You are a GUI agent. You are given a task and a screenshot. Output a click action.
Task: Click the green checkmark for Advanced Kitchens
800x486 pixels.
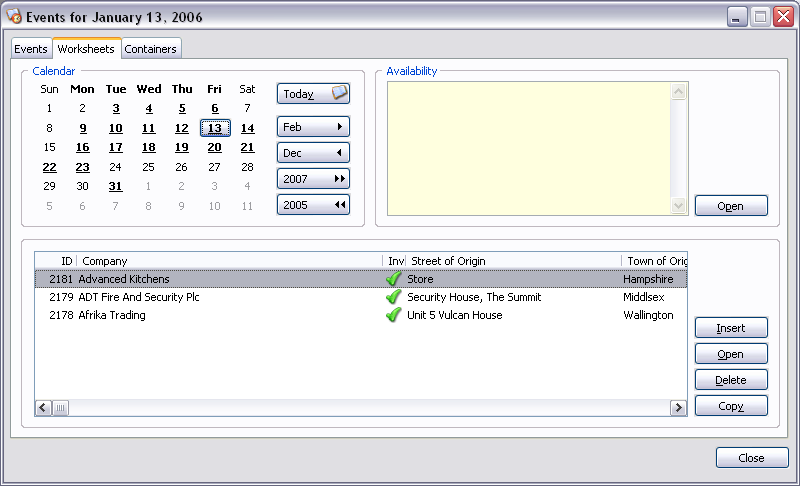click(393, 280)
